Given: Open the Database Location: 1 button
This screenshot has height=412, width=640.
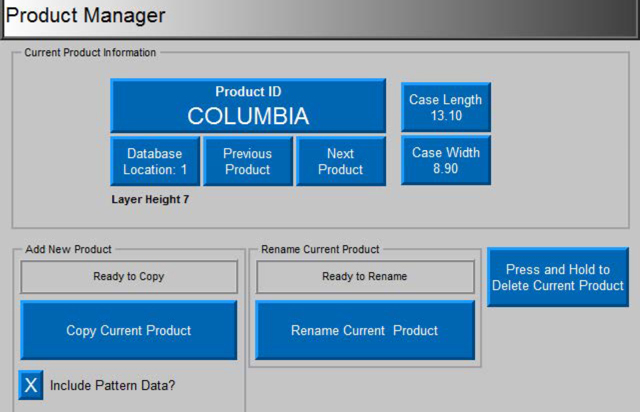Looking at the screenshot, I should pos(156,162).
